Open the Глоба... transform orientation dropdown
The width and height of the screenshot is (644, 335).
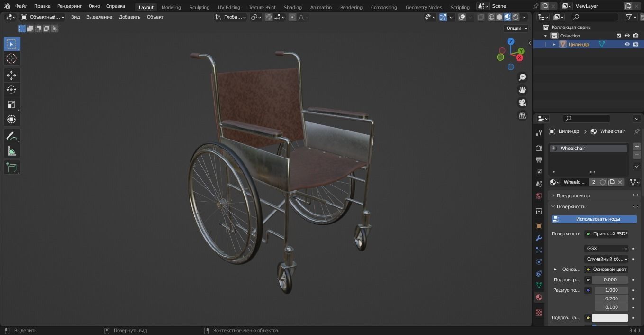tap(230, 17)
